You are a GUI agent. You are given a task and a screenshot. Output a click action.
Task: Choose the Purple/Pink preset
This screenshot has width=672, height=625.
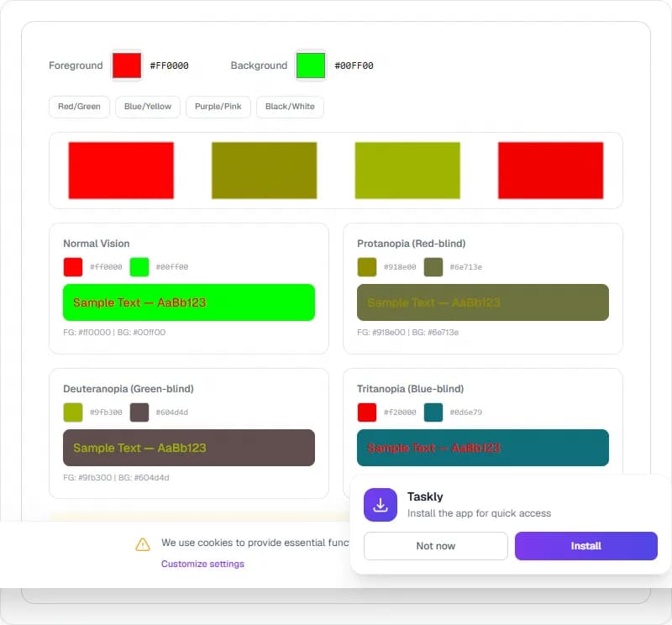coord(218,107)
